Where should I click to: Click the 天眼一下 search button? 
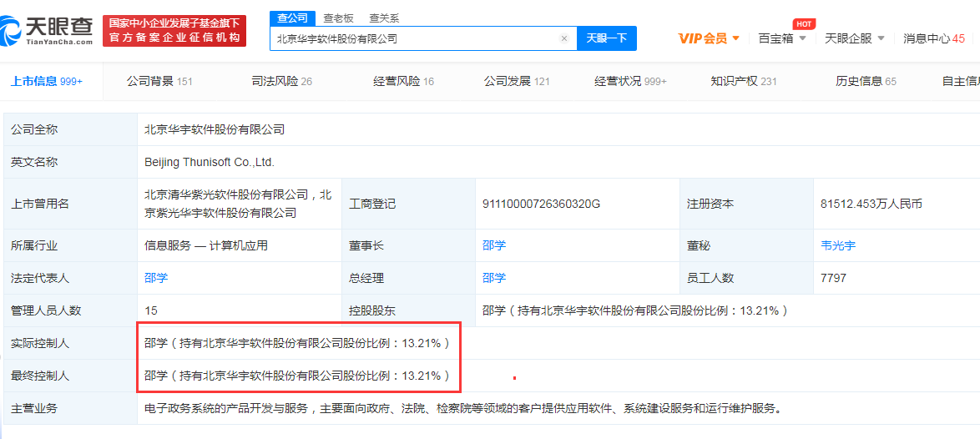point(606,38)
